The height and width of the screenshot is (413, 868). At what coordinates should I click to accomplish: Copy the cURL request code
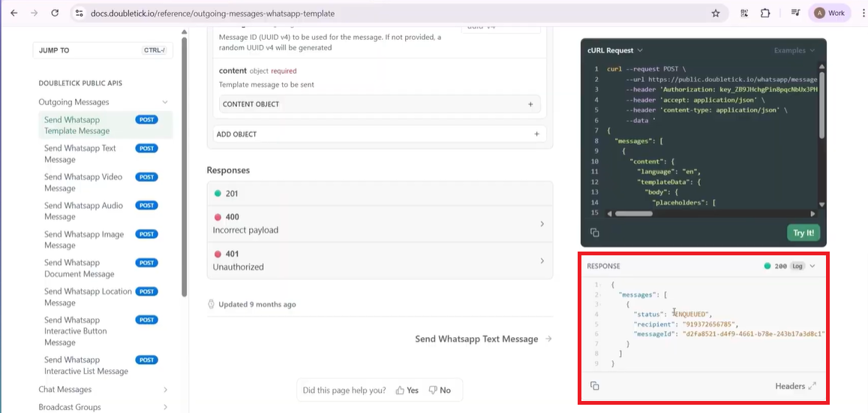click(594, 233)
